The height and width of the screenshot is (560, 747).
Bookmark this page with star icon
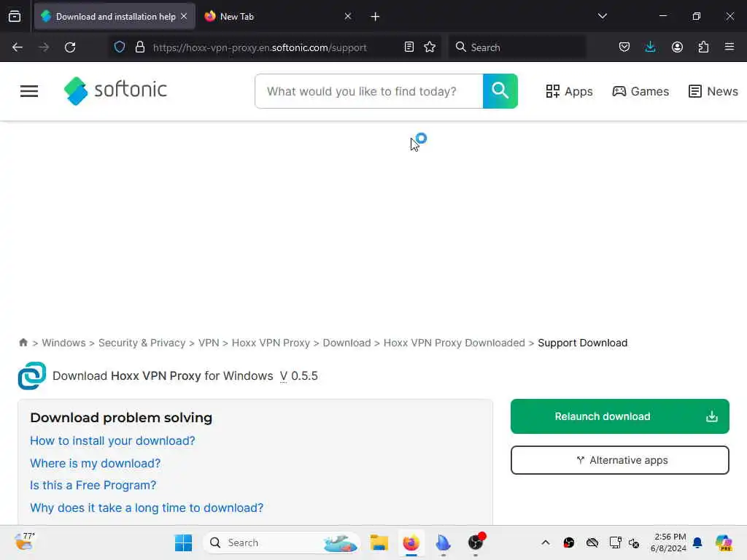[430, 47]
